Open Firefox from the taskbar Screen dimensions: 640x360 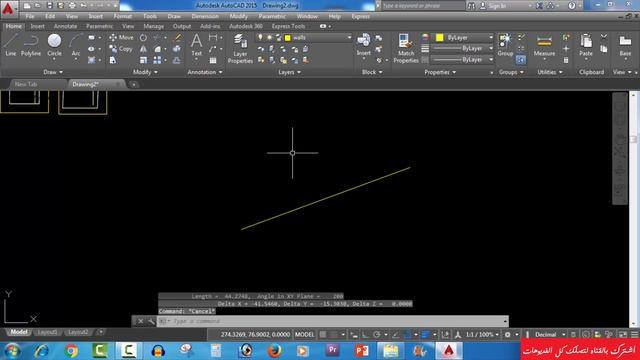pyautogui.click(x=274, y=351)
